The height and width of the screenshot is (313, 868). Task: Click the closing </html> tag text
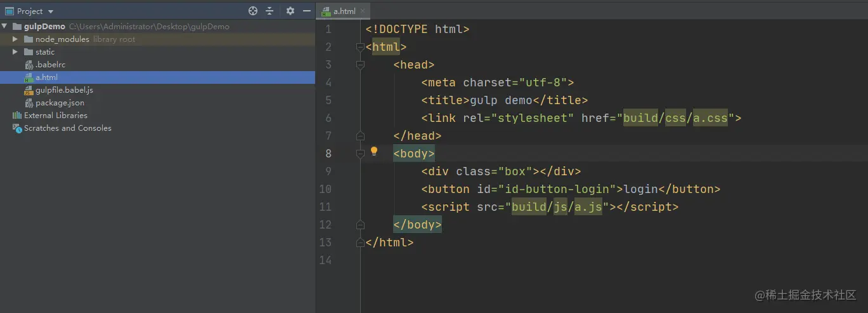pos(389,243)
